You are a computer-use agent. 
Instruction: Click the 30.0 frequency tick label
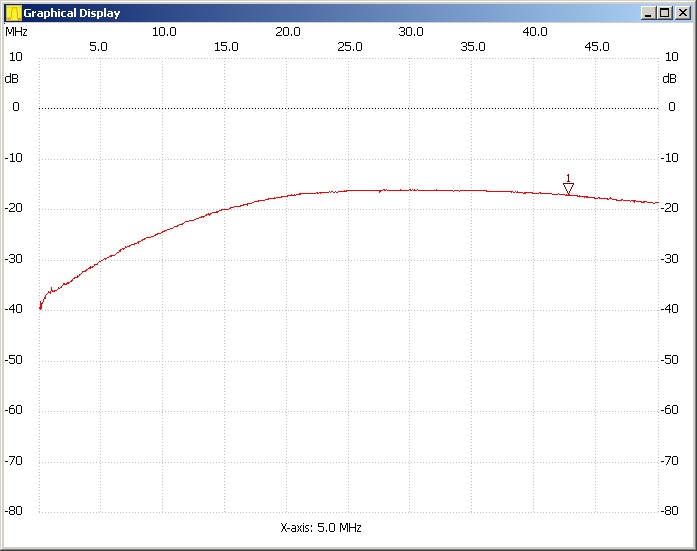coord(411,31)
